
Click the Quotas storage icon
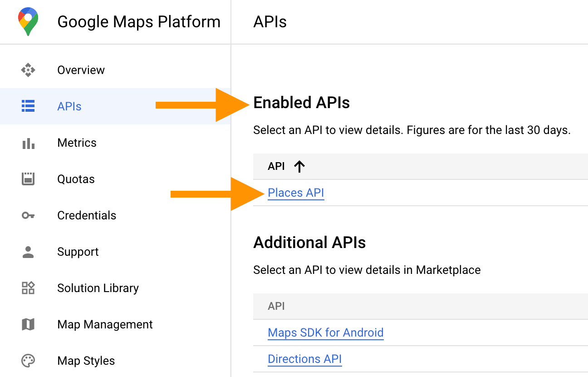28,179
